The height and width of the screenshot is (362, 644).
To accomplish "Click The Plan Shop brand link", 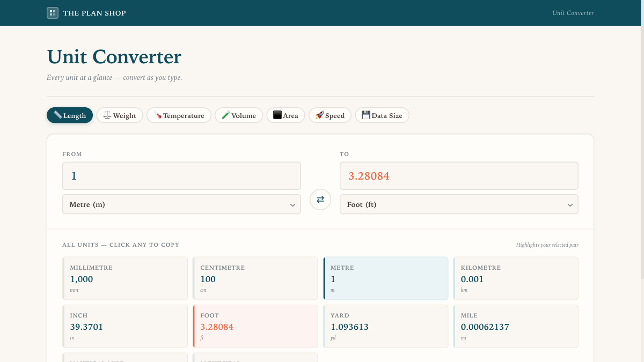I will click(x=86, y=13).
